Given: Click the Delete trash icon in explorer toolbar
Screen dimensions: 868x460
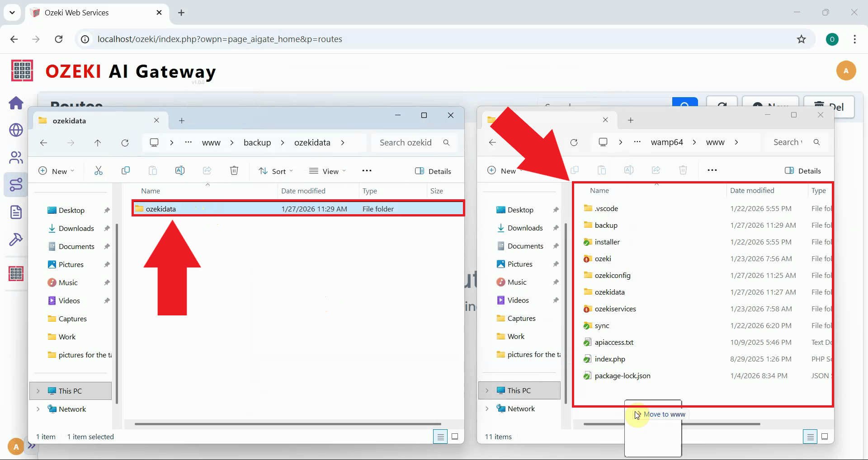Looking at the screenshot, I should pyautogui.click(x=234, y=170).
